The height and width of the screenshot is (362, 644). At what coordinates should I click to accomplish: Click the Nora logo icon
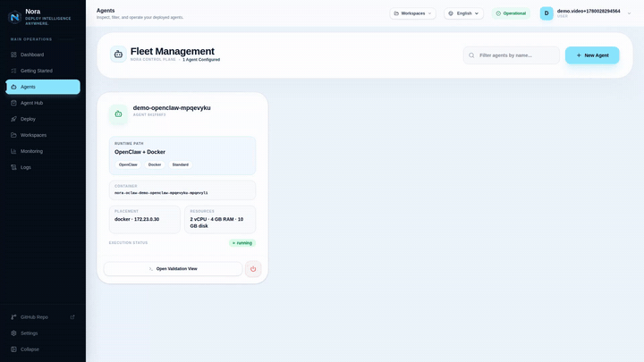[15, 17]
